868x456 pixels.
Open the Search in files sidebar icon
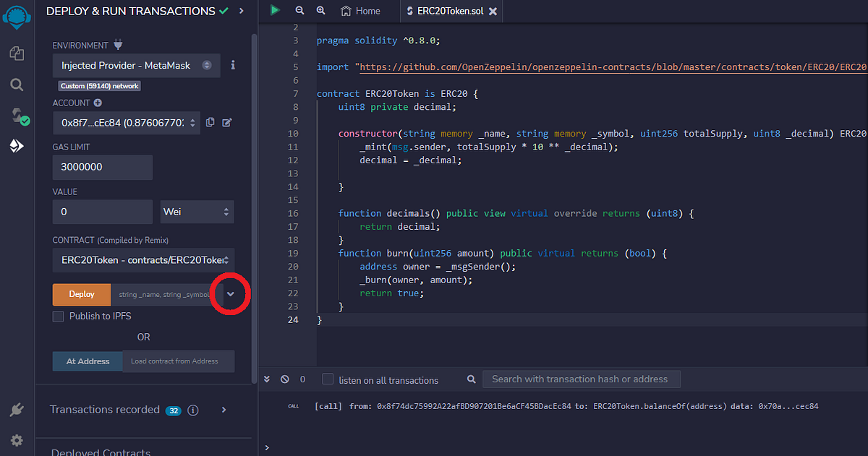pyautogui.click(x=17, y=85)
